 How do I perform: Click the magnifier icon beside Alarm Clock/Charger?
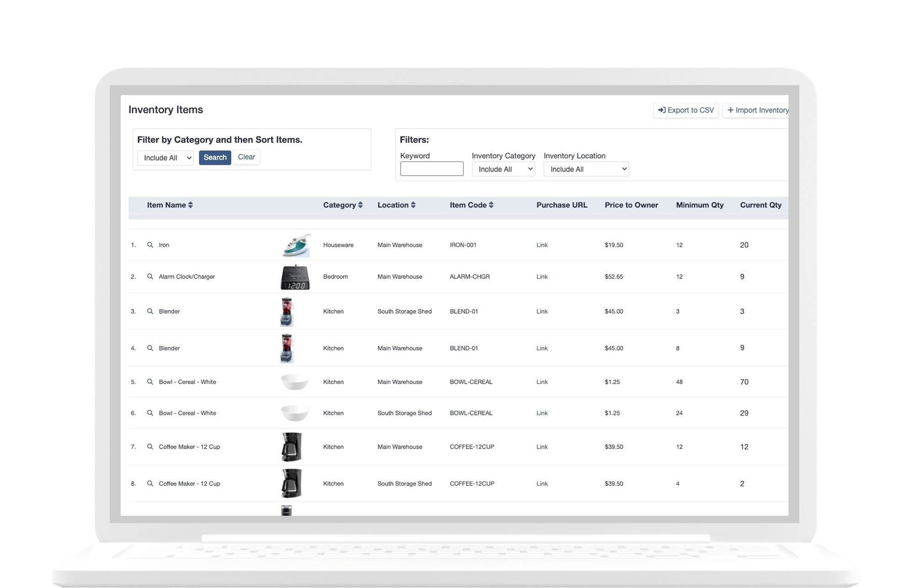(150, 277)
